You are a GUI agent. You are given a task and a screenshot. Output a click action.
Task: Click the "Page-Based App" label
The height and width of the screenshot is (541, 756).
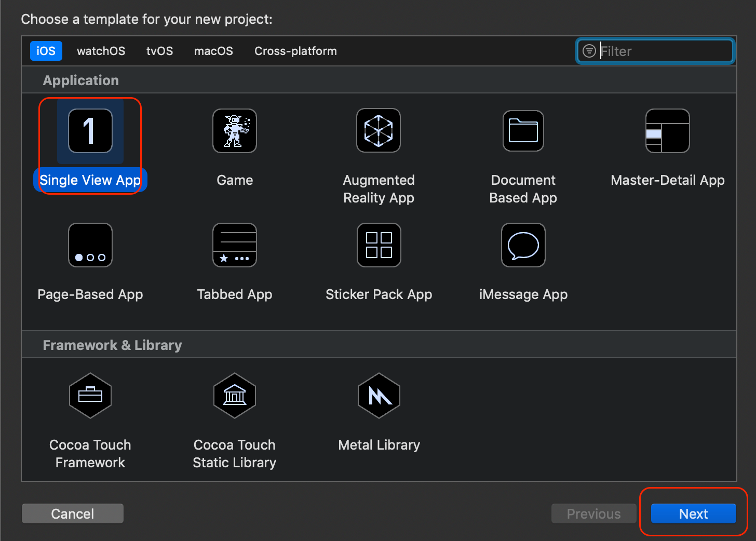tap(90, 294)
